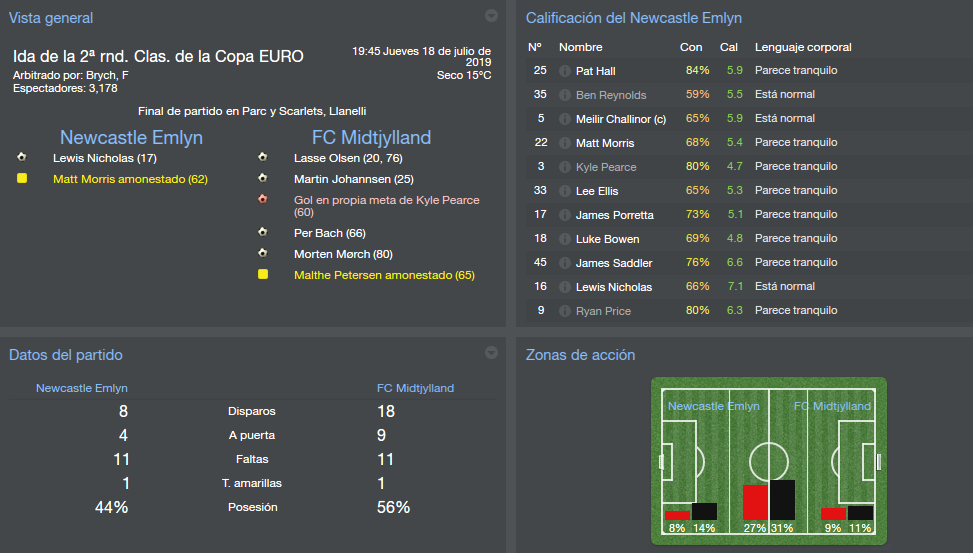Click the info icon next to James Saddler
This screenshot has width=973, height=553.
pos(565,263)
